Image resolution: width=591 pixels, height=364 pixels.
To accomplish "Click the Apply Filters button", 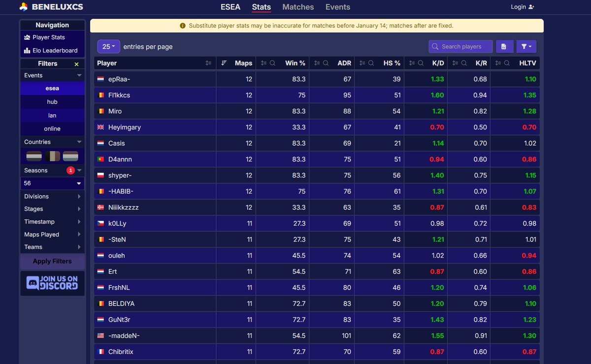I will click(52, 262).
